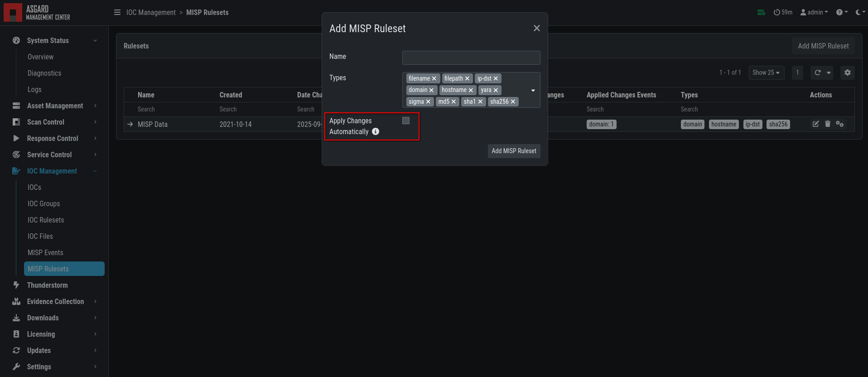Click the Types column search field
Screen dimensions: 868x377
pyautogui.click(x=742, y=109)
